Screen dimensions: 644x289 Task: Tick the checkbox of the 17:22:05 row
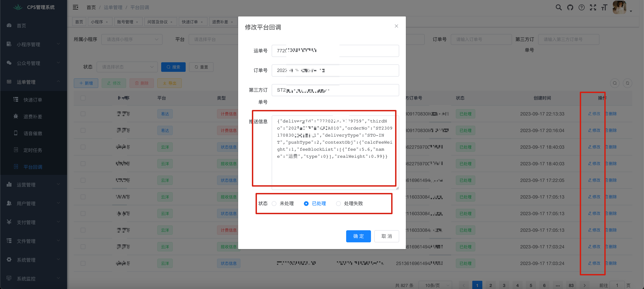pyautogui.click(x=83, y=180)
